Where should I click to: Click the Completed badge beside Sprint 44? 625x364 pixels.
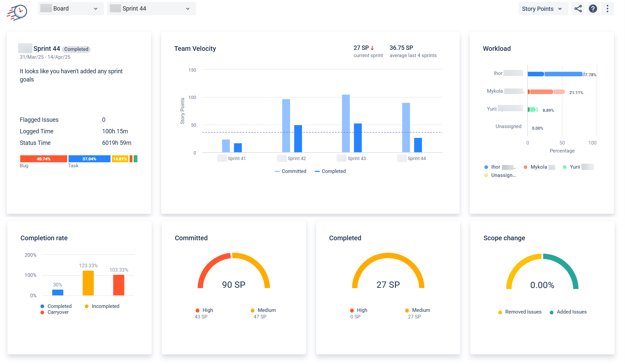[76, 49]
